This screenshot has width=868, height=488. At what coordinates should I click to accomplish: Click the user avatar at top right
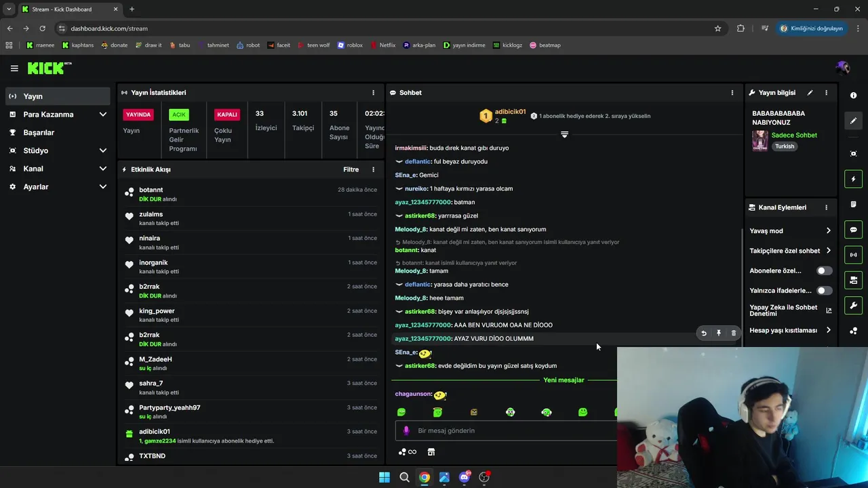click(842, 68)
